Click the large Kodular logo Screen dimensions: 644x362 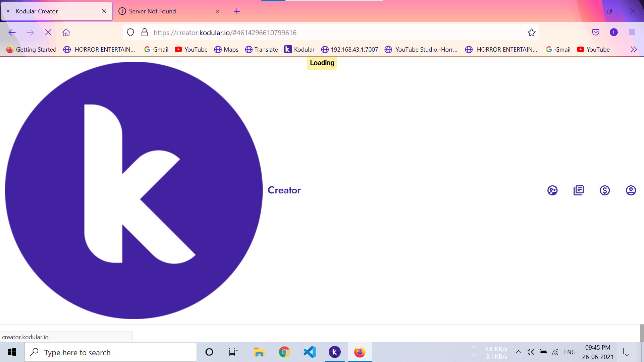pyautogui.click(x=133, y=190)
